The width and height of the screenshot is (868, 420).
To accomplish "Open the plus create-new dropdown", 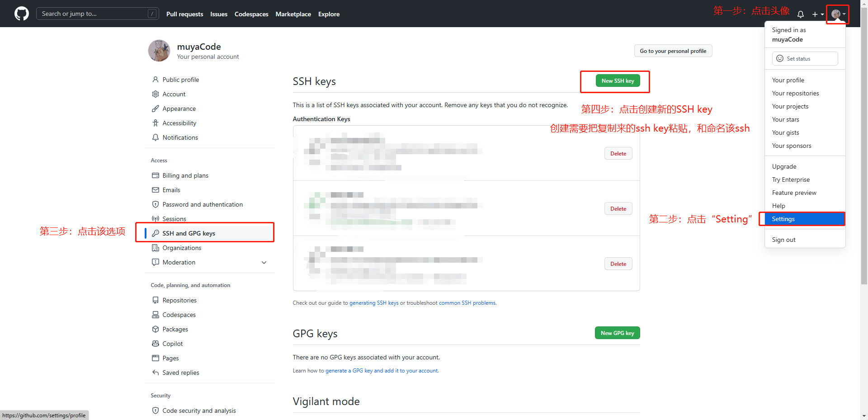I will point(817,14).
